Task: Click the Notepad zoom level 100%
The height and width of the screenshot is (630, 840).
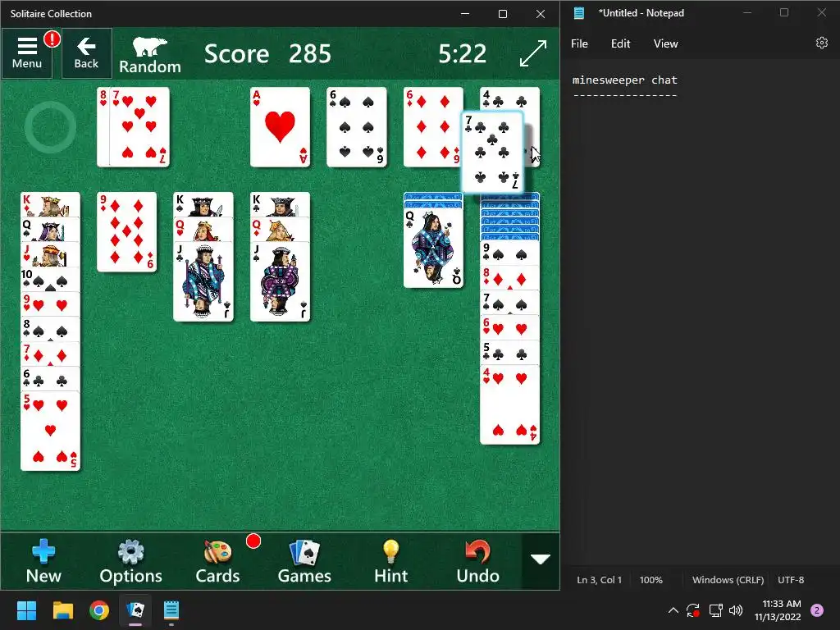Action: [651, 580]
